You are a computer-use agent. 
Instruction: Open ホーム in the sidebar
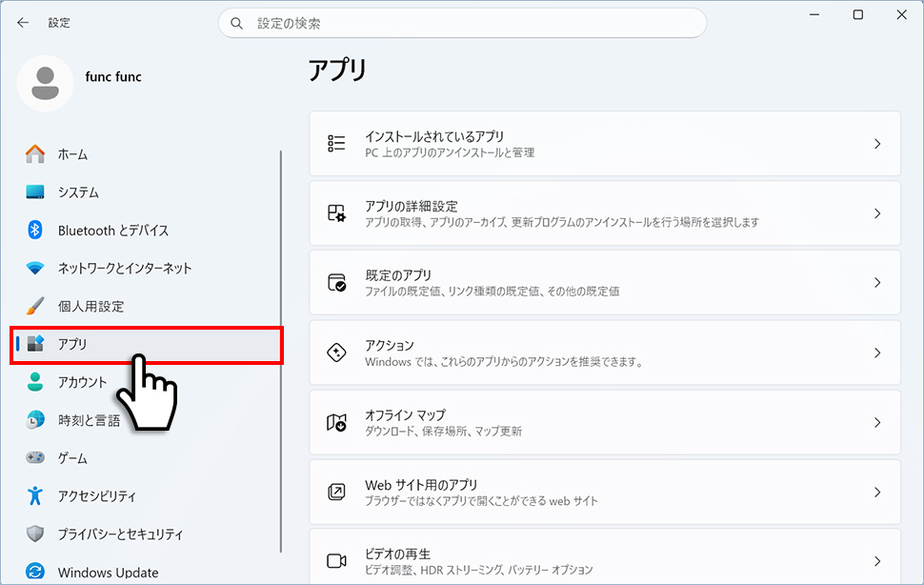145,154
